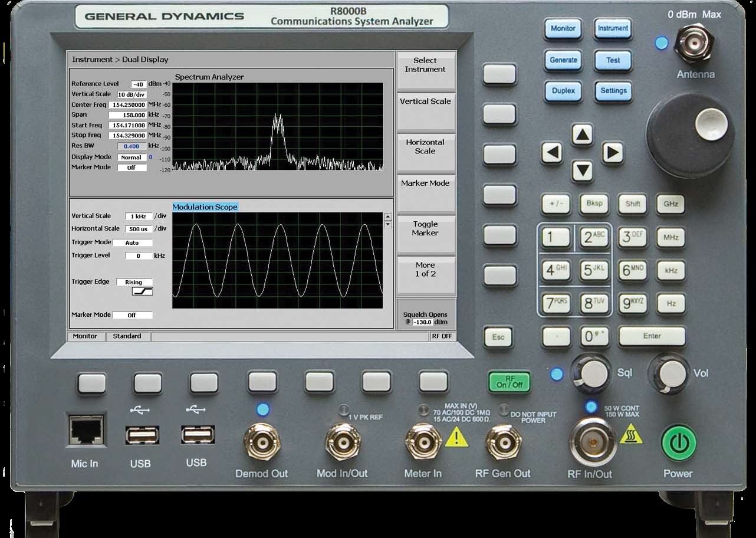The image size is (756, 538).
Task: Click the Vol volume knob
Action: (670, 373)
